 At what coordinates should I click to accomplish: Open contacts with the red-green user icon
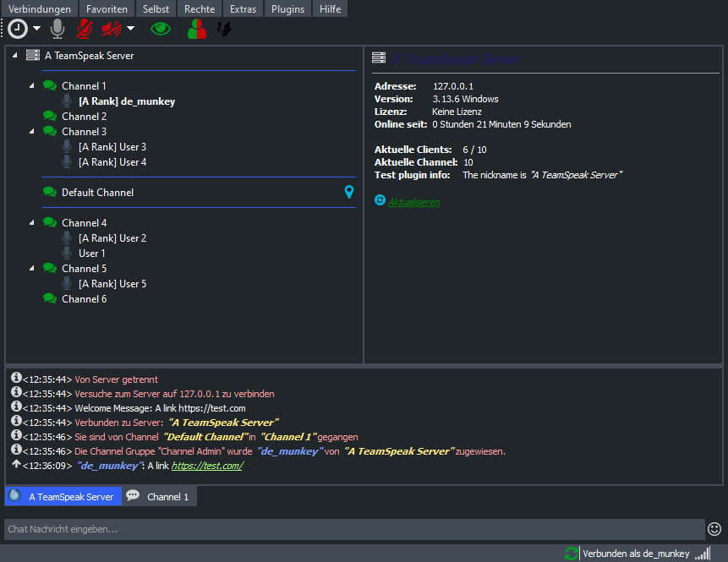(197, 29)
